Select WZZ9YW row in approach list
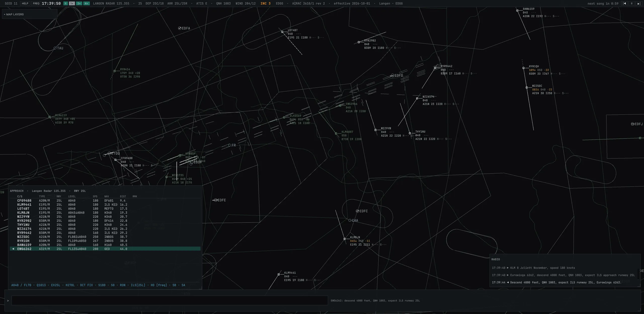The height and width of the screenshot is (314, 644). 105,217
